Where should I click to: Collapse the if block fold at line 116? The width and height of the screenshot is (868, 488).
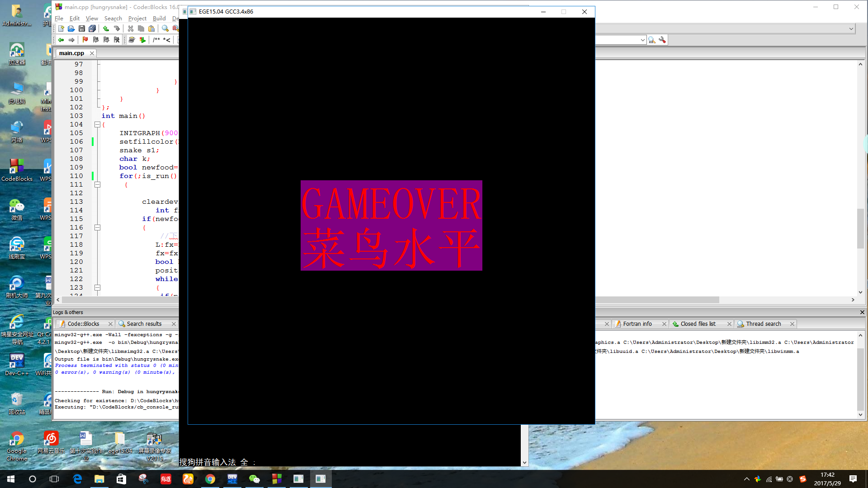point(97,227)
